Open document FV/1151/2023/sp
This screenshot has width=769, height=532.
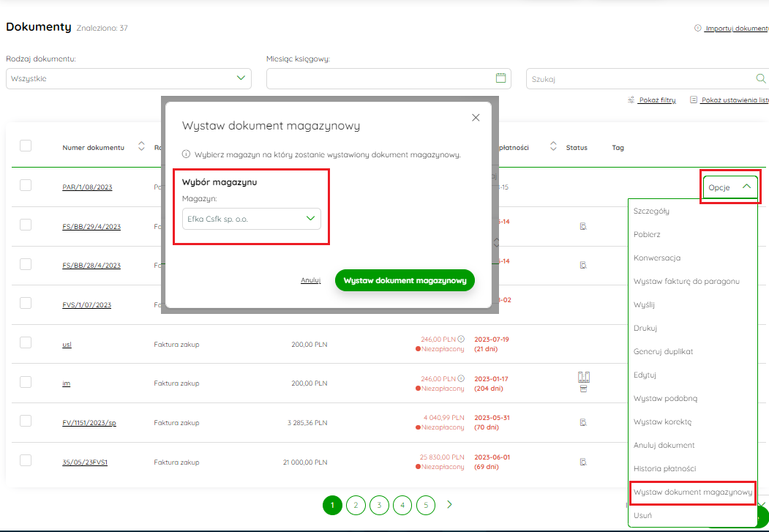point(89,423)
